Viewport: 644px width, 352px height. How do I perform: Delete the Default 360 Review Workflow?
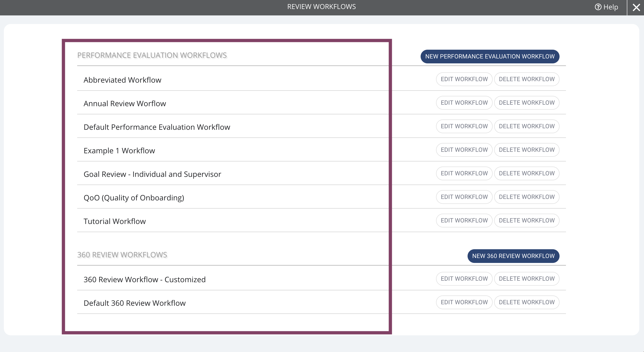(x=527, y=302)
